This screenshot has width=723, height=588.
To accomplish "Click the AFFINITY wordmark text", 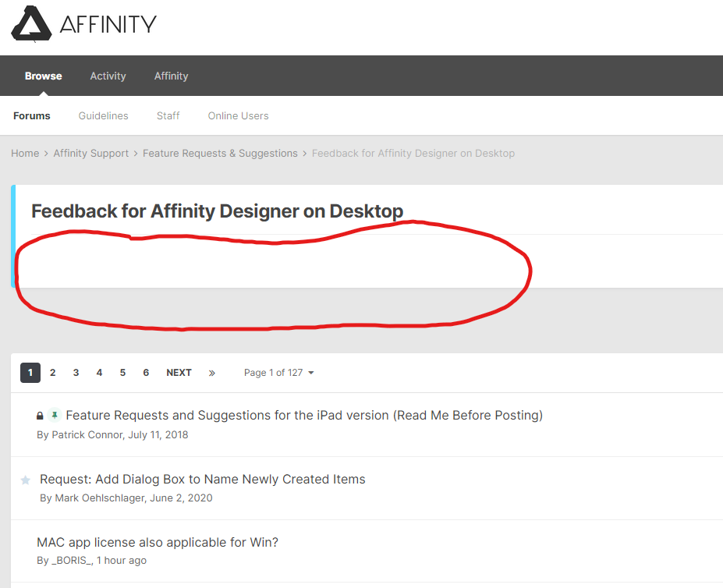I will tap(108, 24).
